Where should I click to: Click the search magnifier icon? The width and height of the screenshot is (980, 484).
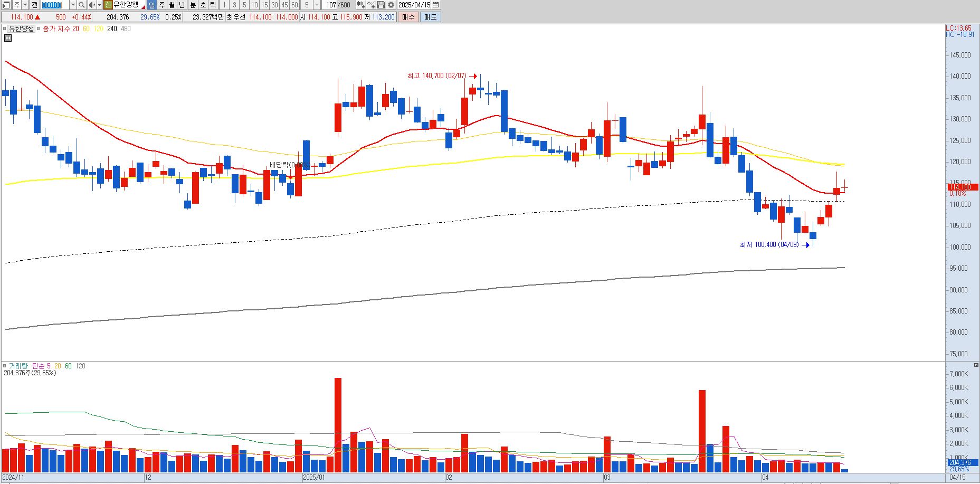pyautogui.click(x=82, y=5)
